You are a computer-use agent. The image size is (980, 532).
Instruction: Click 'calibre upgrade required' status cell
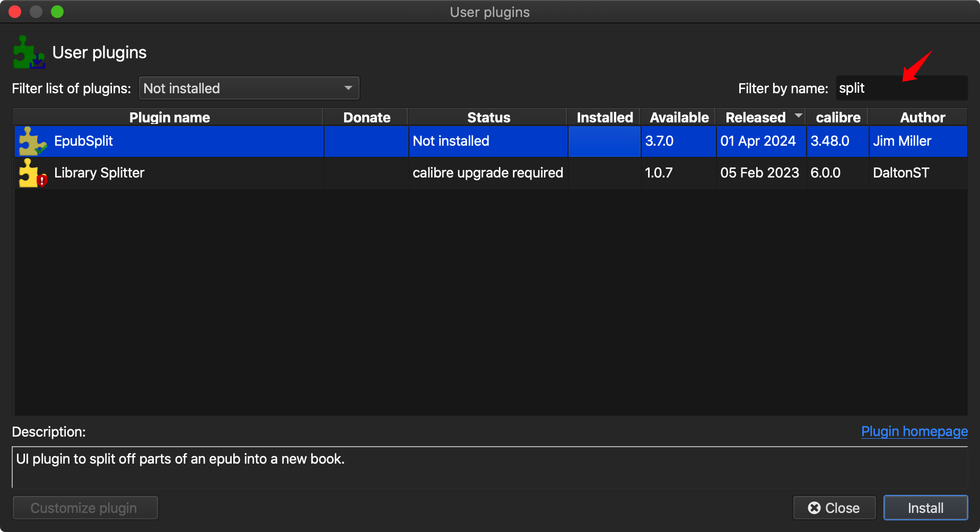click(x=488, y=173)
